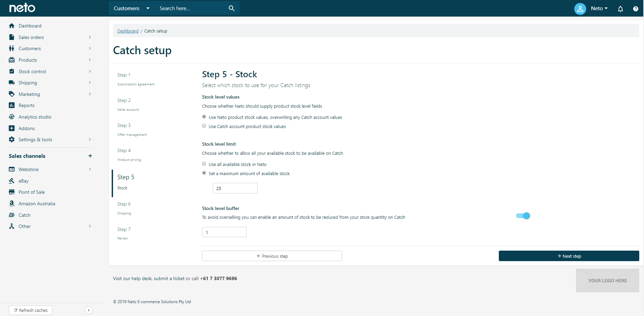This screenshot has height=316, width=644.
Task: Click the Sales orders document icon
Action: coord(12,37)
